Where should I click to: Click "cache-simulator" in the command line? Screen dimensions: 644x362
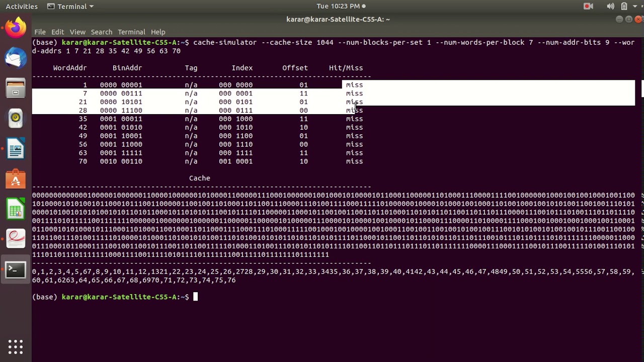point(225,42)
